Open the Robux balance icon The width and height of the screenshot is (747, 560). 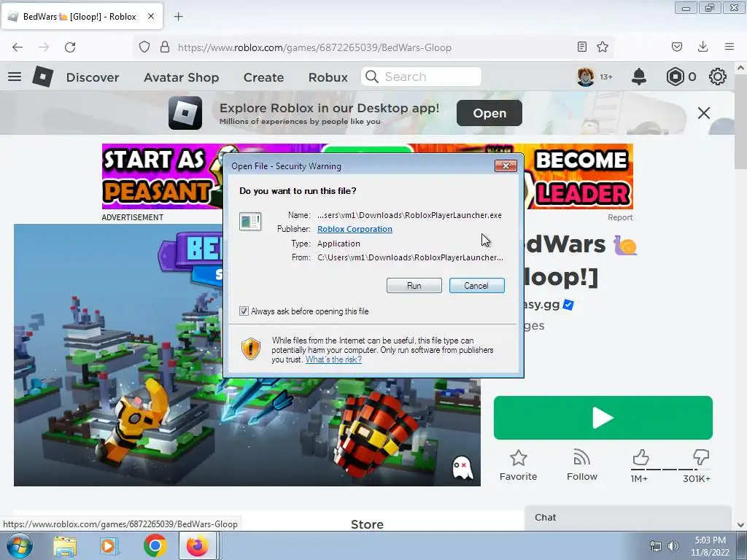point(675,77)
